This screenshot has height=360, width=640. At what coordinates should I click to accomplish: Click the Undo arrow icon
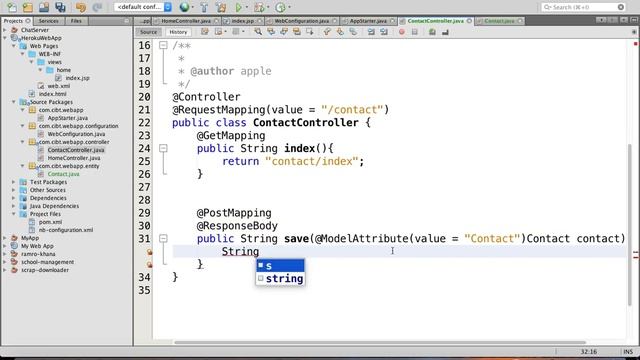pos(81,7)
